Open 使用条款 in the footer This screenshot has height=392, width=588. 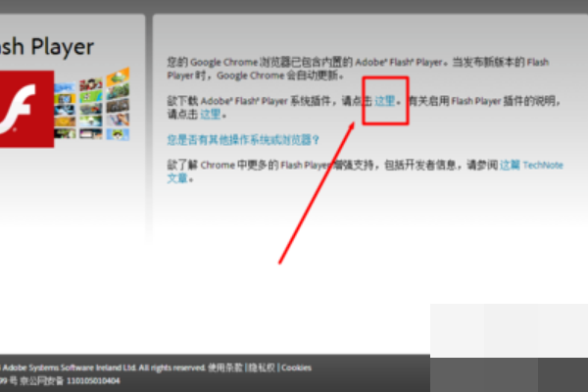click(225, 367)
